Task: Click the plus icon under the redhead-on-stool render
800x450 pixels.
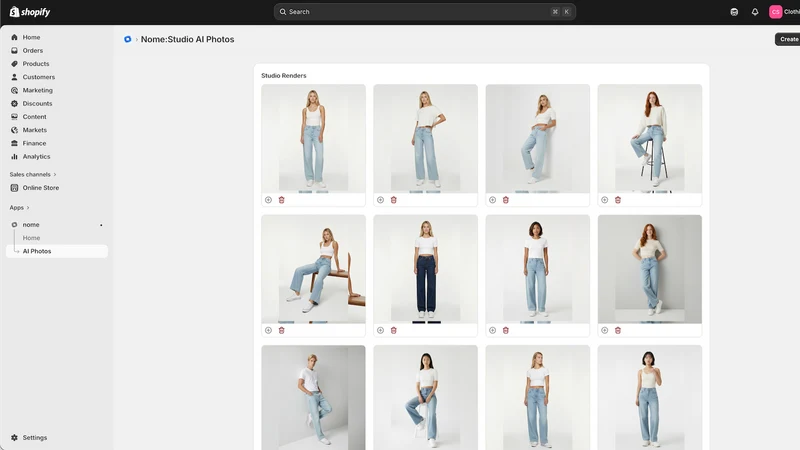Action: 605,200
